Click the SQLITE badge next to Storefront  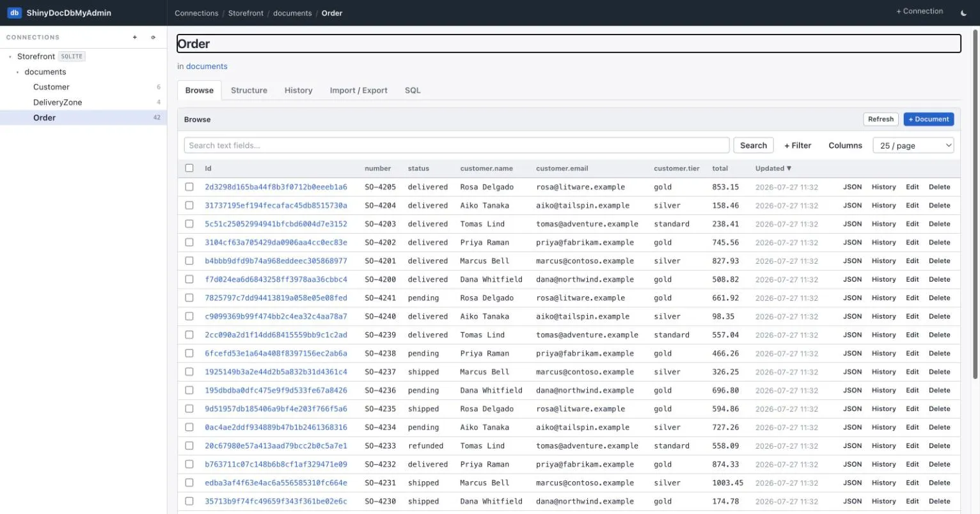(72, 56)
